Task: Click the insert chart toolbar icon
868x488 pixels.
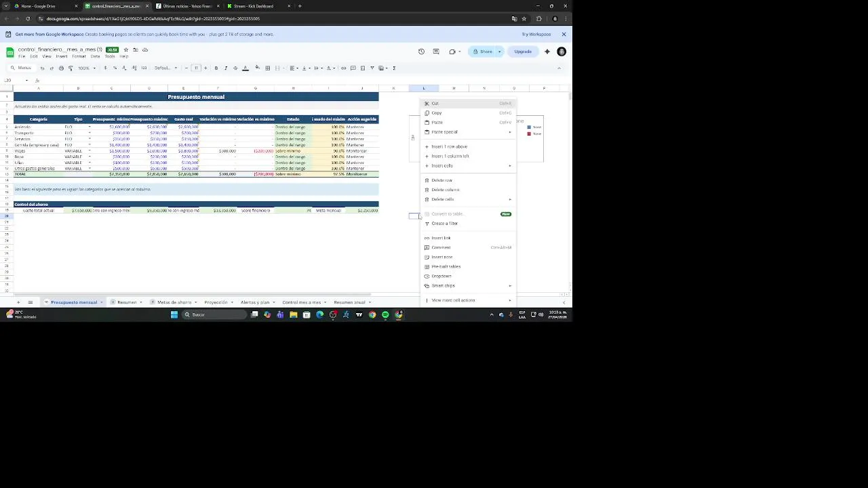Action: point(362,68)
